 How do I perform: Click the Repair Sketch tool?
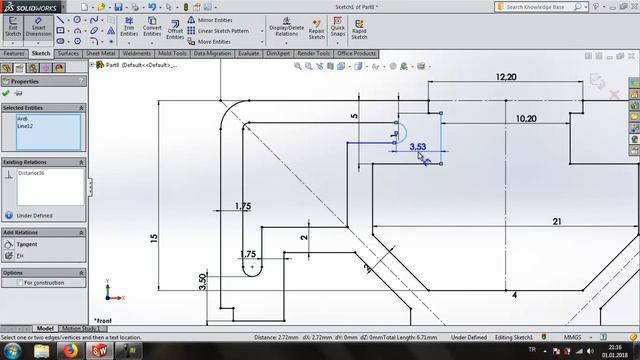(x=316, y=29)
